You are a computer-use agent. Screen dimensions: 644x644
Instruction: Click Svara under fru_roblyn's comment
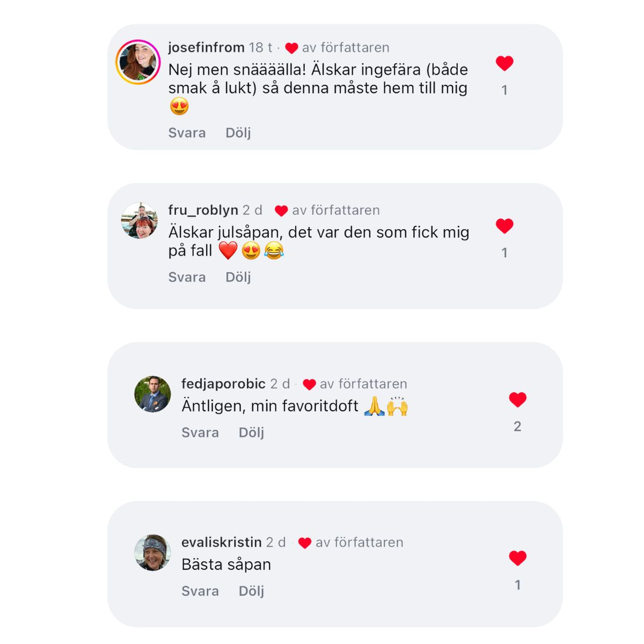(187, 277)
